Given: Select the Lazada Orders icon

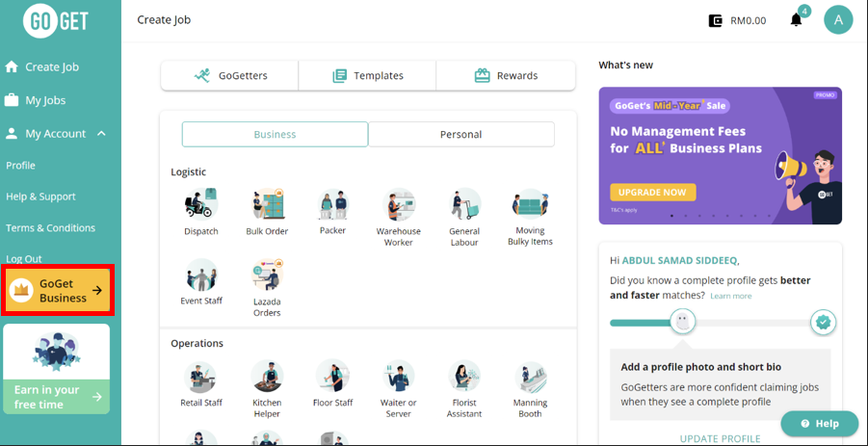Looking at the screenshot, I should tap(267, 275).
